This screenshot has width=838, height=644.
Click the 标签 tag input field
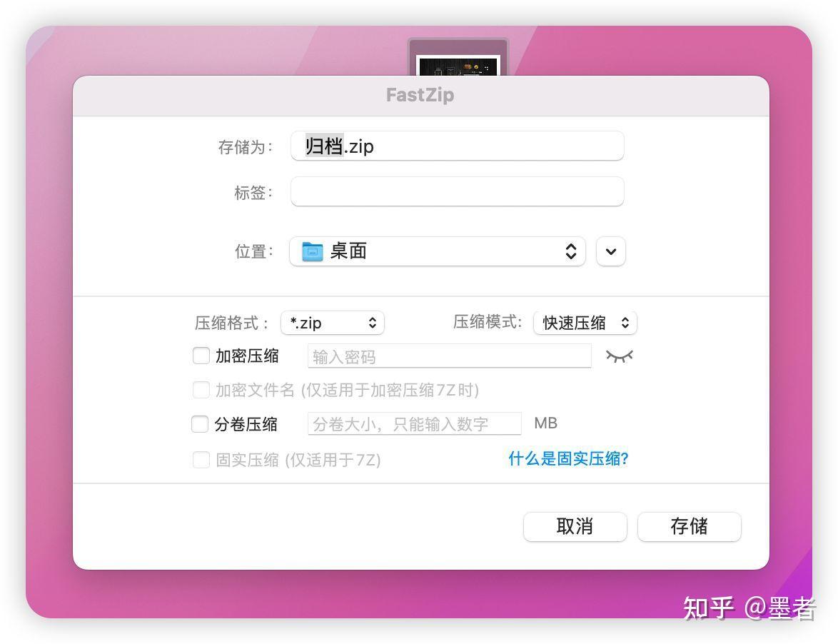[457, 191]
